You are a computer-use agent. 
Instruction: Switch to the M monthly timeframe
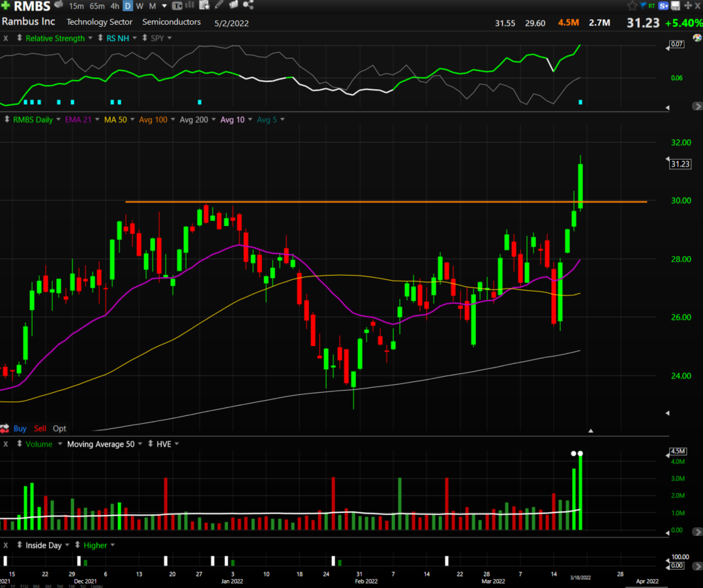click(x=153, y=6)
